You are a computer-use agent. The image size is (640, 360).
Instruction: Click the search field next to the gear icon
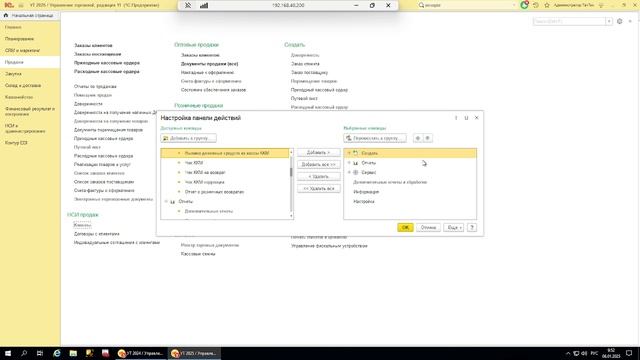[569, 21]
